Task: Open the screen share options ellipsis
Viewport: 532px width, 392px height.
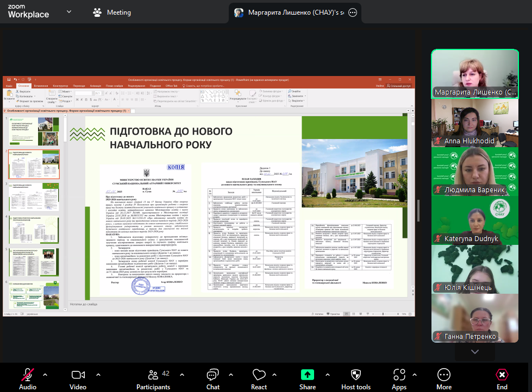Action: pyautogui.click(x=352, y=12)
